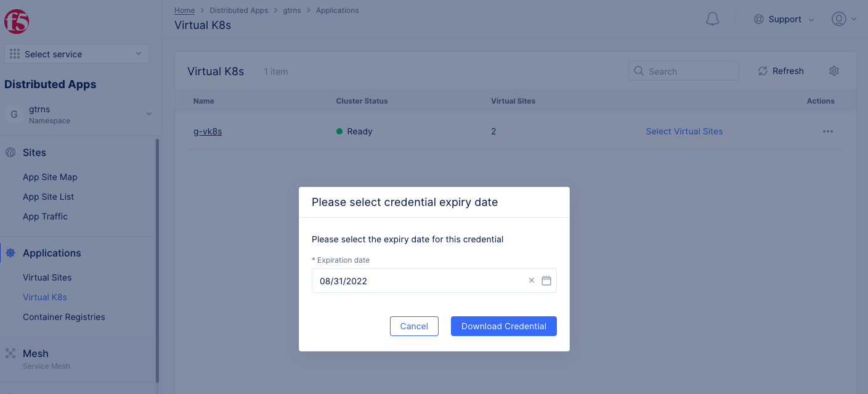Open App Site Map page

pyautogui.click(x=50, y=177)
